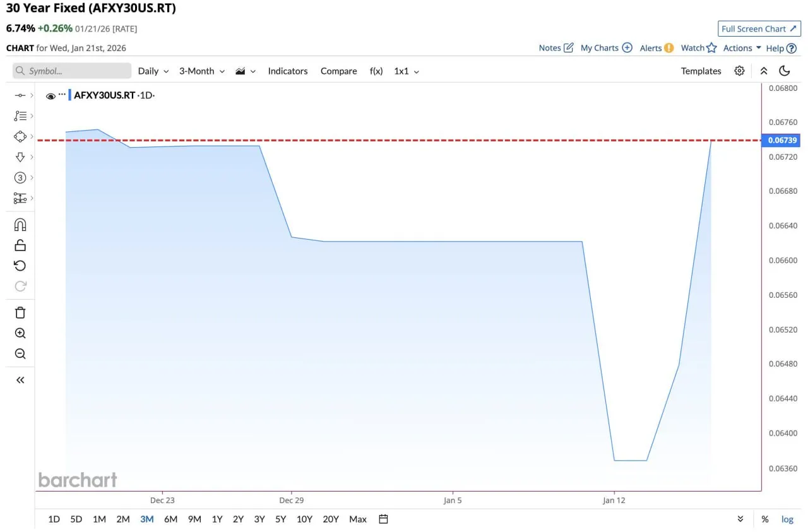Switch axis to percent scale
The width and height of the screenshot is (808, 532).
pos(765,519)
